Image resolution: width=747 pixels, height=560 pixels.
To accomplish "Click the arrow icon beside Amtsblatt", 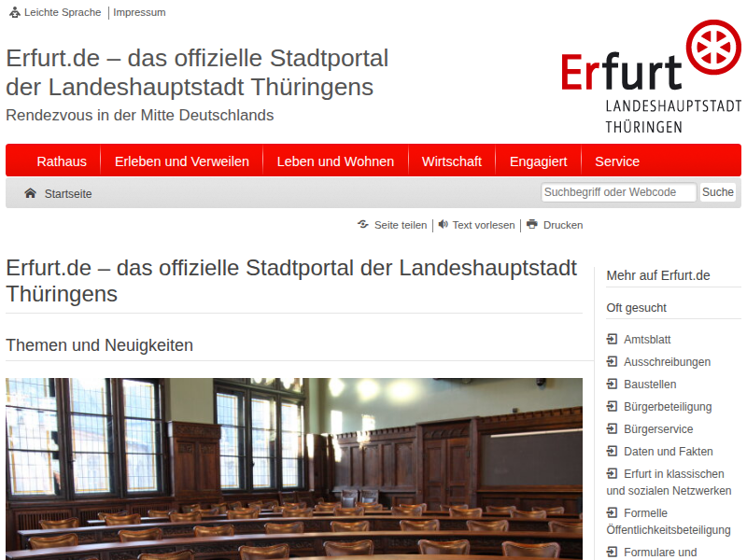I will tap(612, 340).
